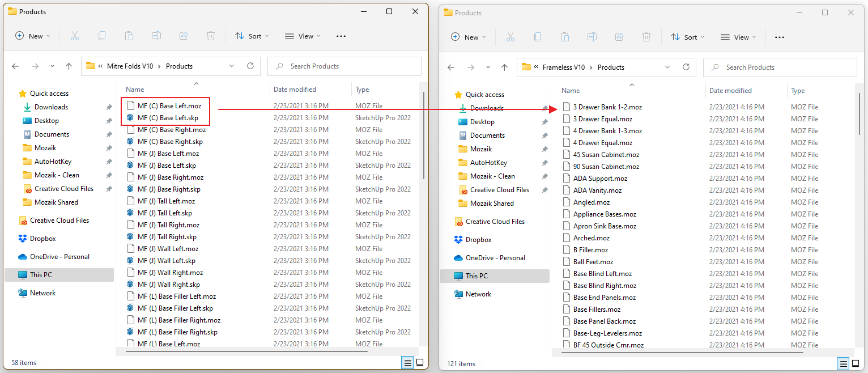
Task: Open the Sort dropdown in left window
Action: coord(252,36)
